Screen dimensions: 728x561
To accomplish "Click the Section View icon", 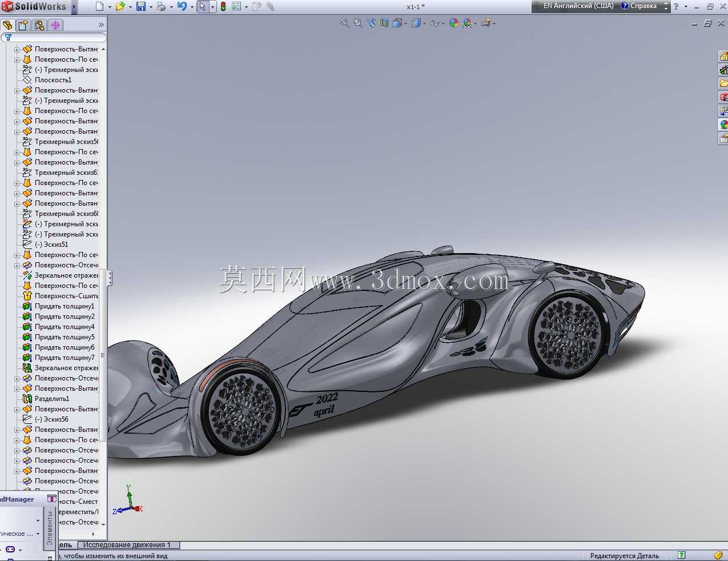I will [x=384, y=23].
